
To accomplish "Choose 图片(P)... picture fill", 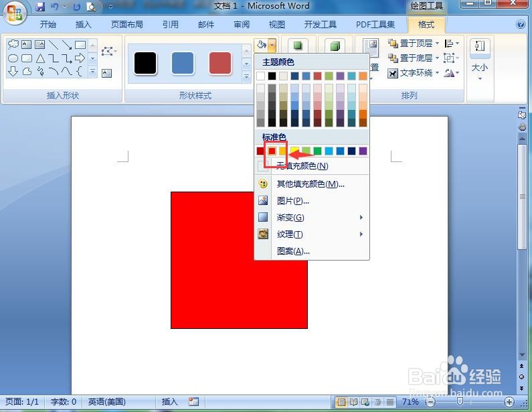I will click(312, 201).
